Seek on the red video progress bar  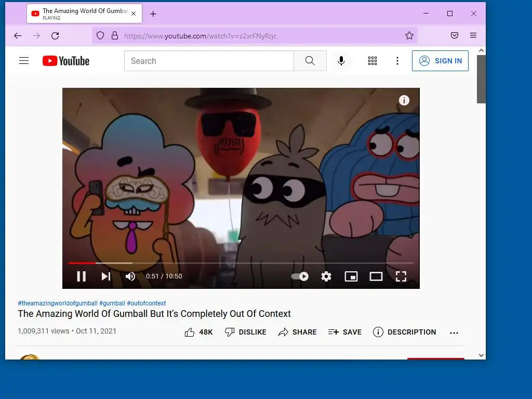(x=82, y=263)
